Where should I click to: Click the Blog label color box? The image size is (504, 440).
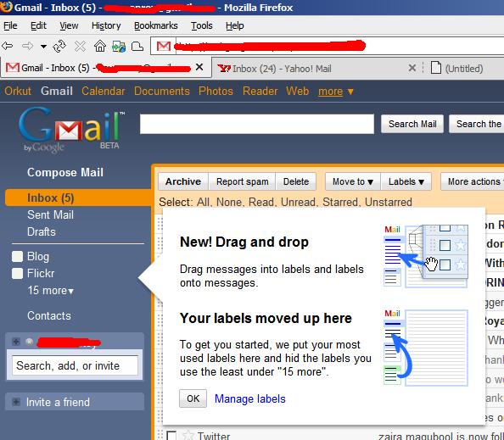click(17, 257)
